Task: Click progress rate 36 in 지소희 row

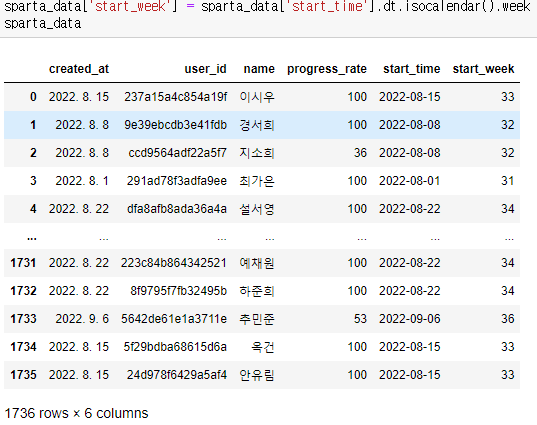Action: pyautogui.click(x=360, y=153)
